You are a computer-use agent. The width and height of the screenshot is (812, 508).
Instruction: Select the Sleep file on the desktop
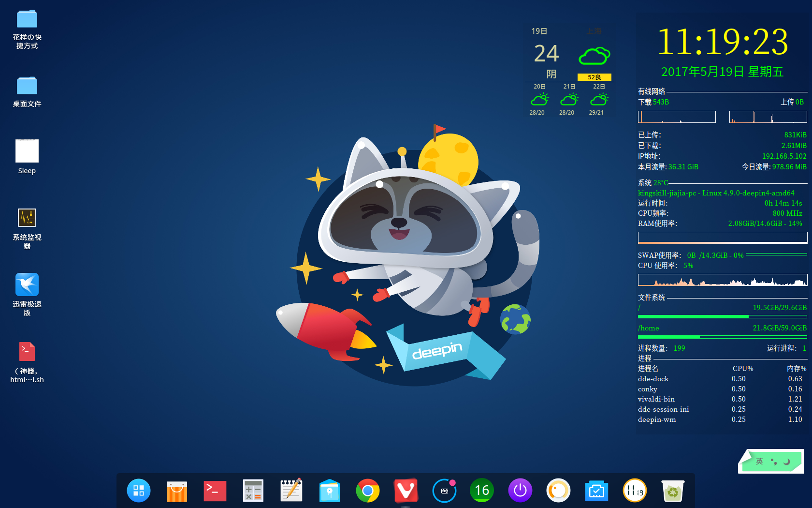pyautogui.click(x=27, y=157)
